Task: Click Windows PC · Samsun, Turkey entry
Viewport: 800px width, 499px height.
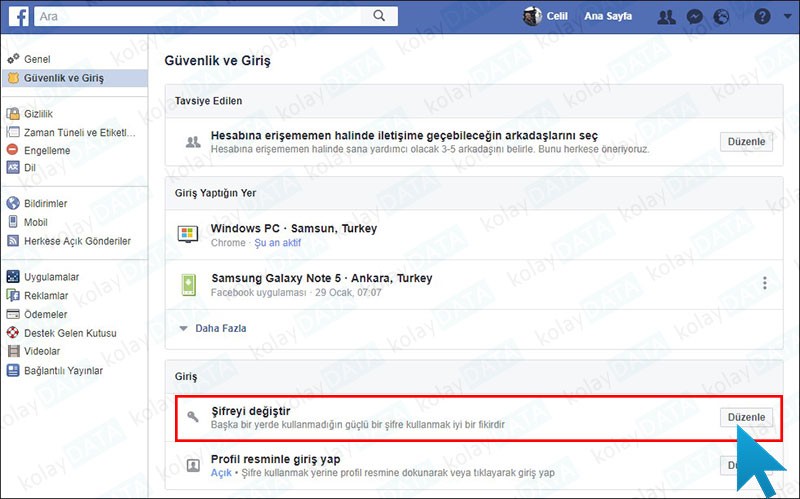Action: point(294,229)
